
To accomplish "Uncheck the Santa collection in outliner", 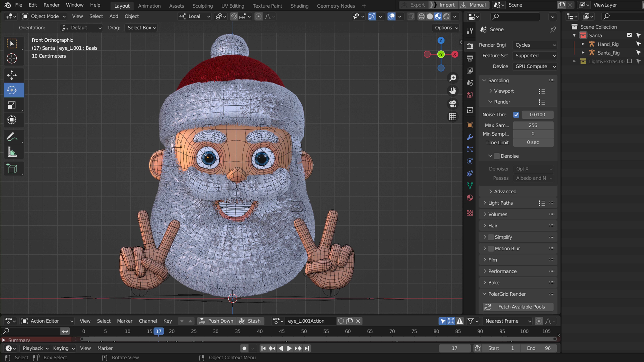I will click(629, 35).
